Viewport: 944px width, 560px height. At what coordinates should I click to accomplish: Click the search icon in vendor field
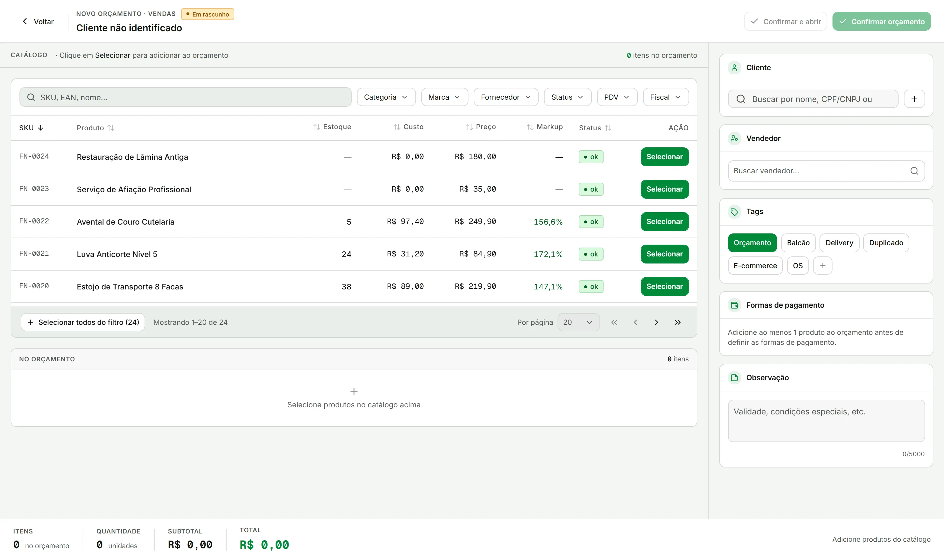point(914,171)
